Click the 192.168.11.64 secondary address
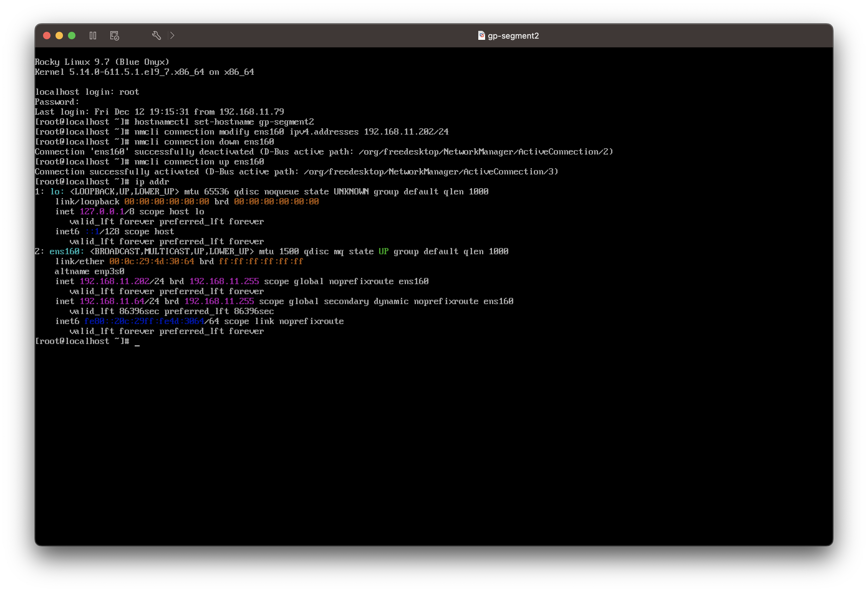 click(x=112, y=301)
